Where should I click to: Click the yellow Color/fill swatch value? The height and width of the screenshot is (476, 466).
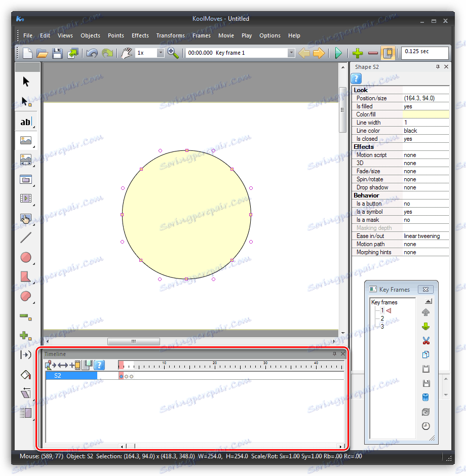[x=425, y=114]
